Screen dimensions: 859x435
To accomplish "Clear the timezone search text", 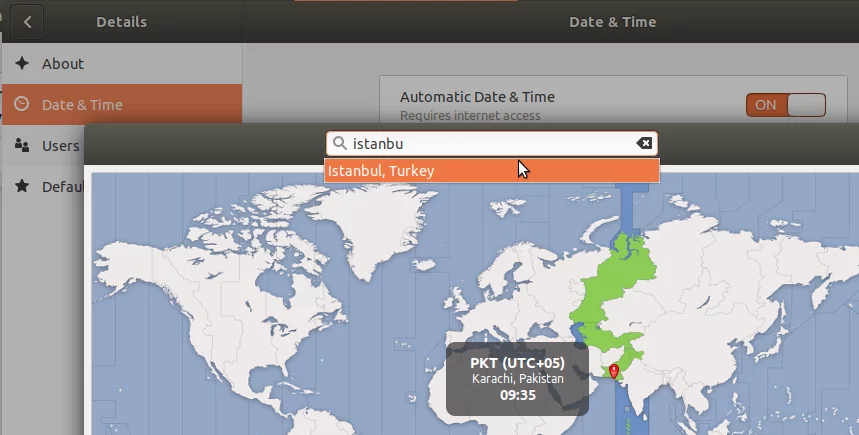I will tap(645, 143).
